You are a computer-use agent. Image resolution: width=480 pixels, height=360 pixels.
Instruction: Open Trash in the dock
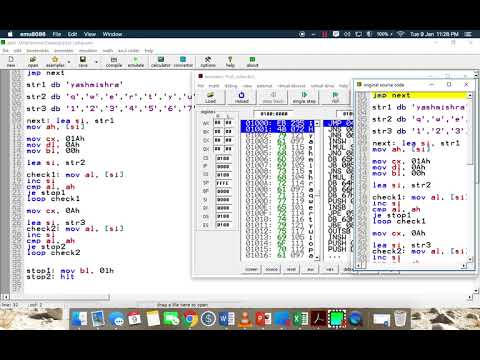[x=400, y=319]
